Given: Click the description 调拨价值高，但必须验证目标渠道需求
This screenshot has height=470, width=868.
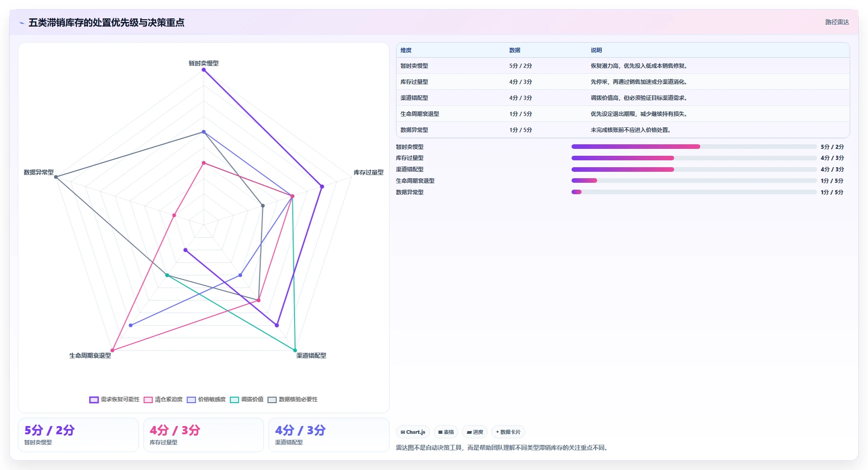Looking at the screenshot, I should pos(639,98).
